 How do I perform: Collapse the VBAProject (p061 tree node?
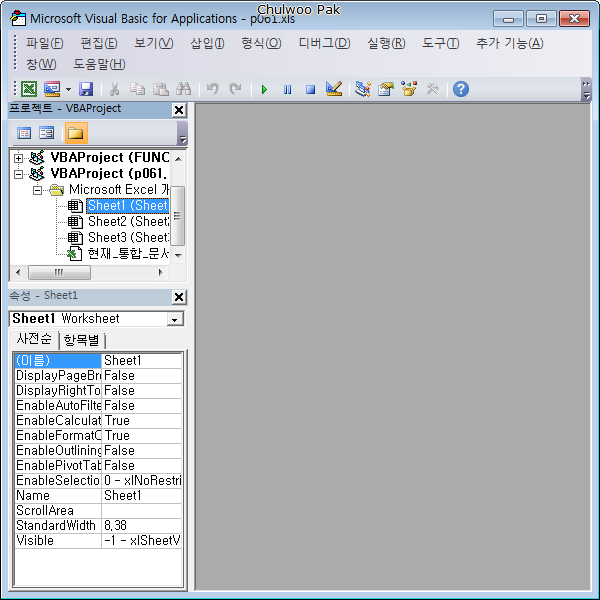18,174
